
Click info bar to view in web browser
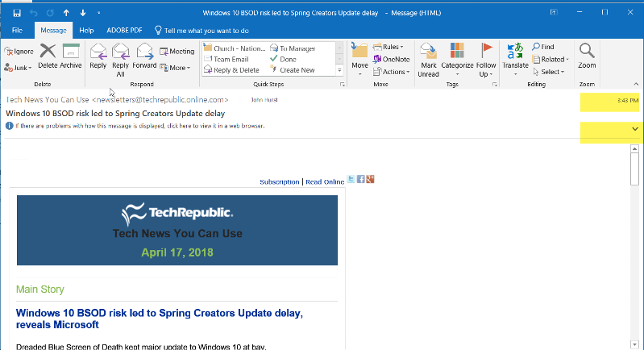(135, 126)
